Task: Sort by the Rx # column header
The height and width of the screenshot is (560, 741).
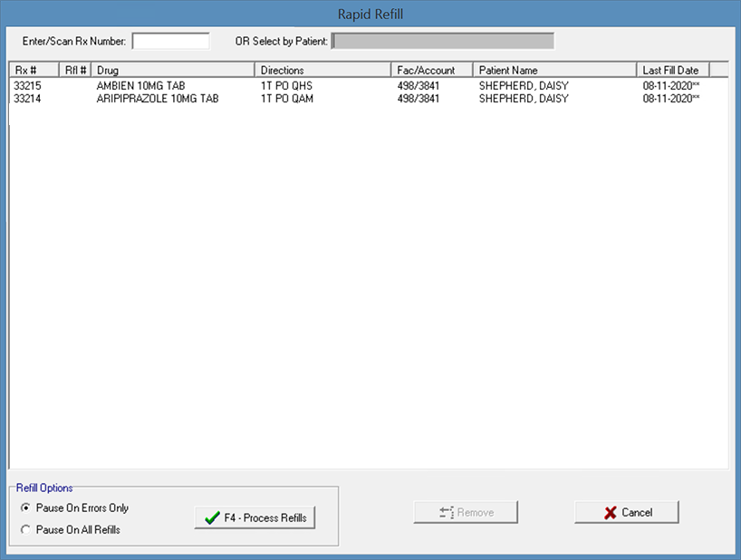Action: tap(34, 70)
